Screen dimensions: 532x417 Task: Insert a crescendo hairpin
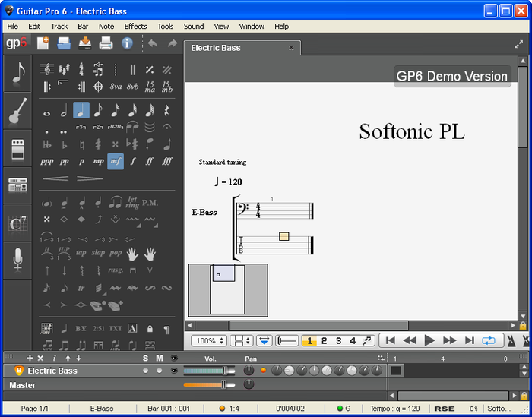pyautogui.click(x=55, y=178)
